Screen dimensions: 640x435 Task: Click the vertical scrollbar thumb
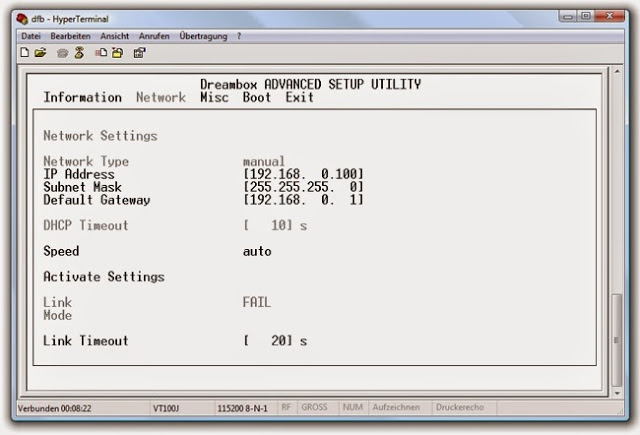point(617,340)
